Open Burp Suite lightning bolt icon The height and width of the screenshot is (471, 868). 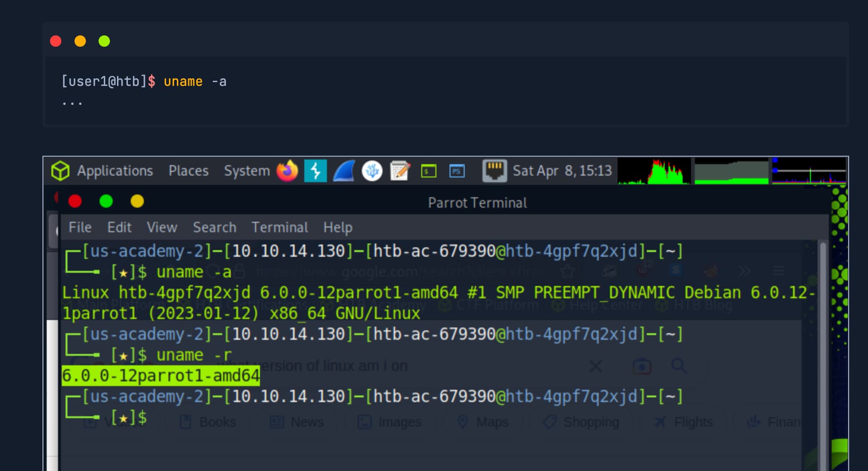(x=315, y=171)
